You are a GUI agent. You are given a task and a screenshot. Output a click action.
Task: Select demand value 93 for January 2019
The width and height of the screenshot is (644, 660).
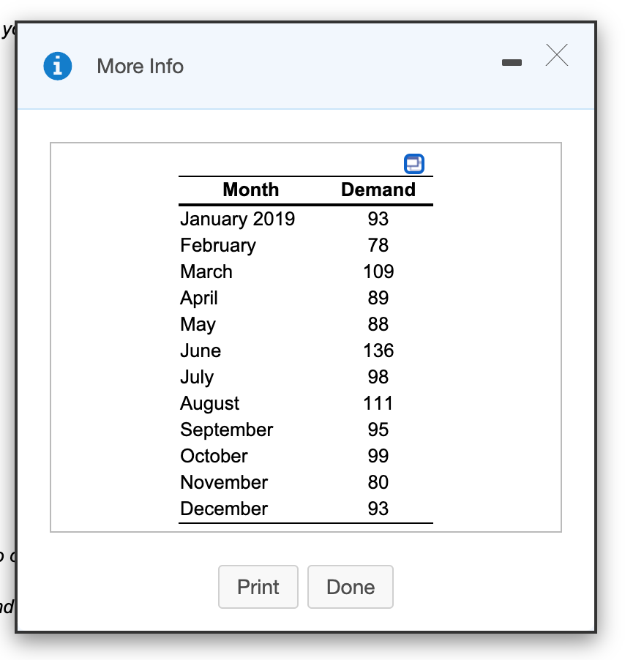(378, 219)
